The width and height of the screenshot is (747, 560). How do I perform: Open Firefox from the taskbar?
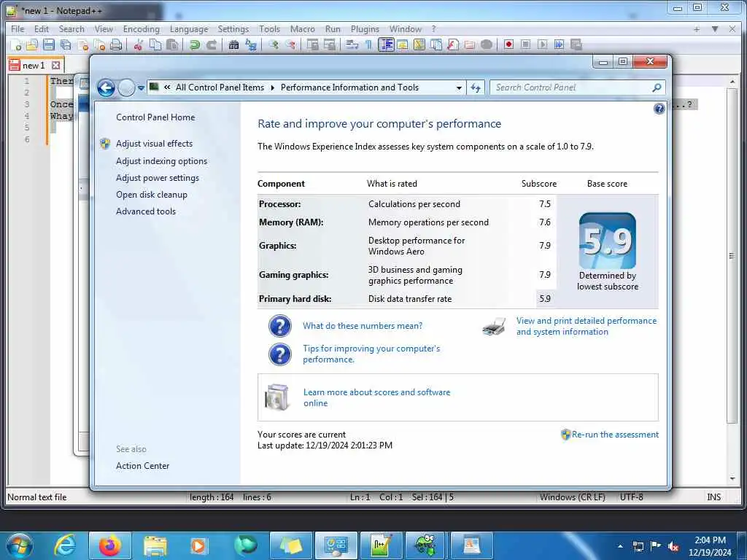(x=110, y=545)
